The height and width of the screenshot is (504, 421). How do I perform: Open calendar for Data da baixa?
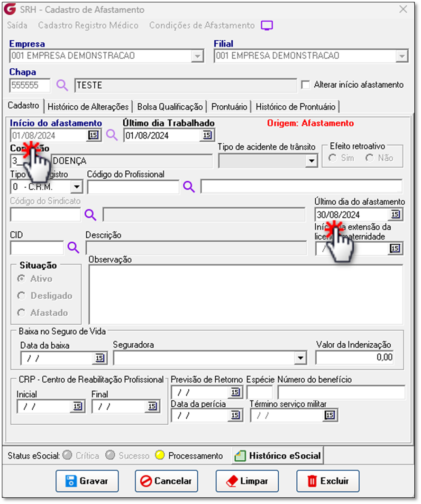[x=100, y=358]
